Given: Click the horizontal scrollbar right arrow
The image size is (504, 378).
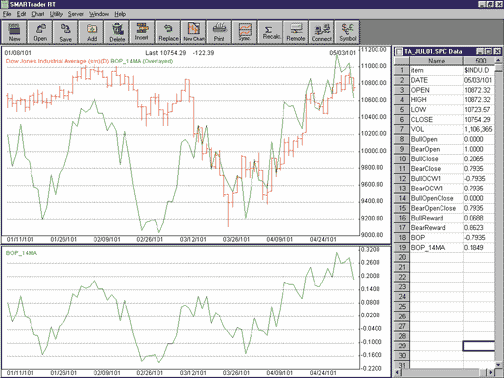Looking at the screenshot, I should tap(491, 372).
